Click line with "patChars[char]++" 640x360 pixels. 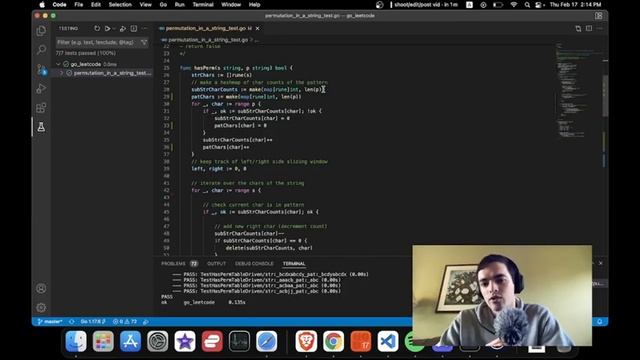click(226, 147)
